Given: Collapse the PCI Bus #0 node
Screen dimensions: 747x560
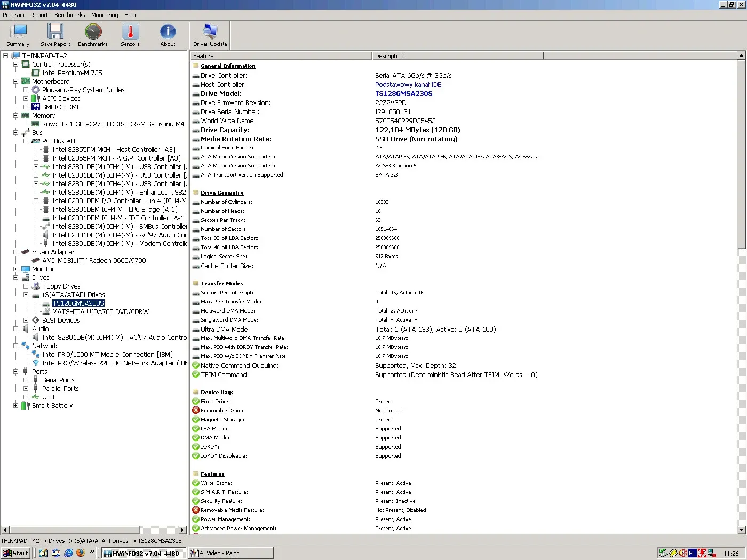Looking at the screenshot, I should [x=26, y=141].
